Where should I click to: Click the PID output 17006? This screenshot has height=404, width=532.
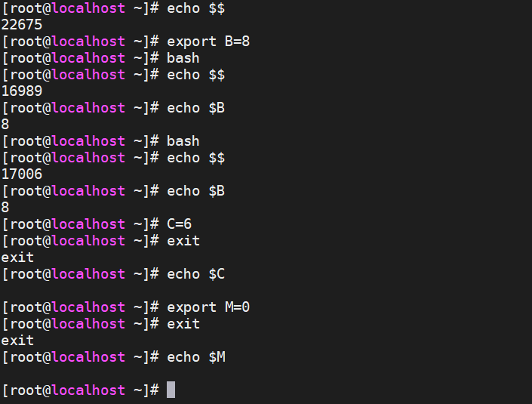click(x=22, y=174)
